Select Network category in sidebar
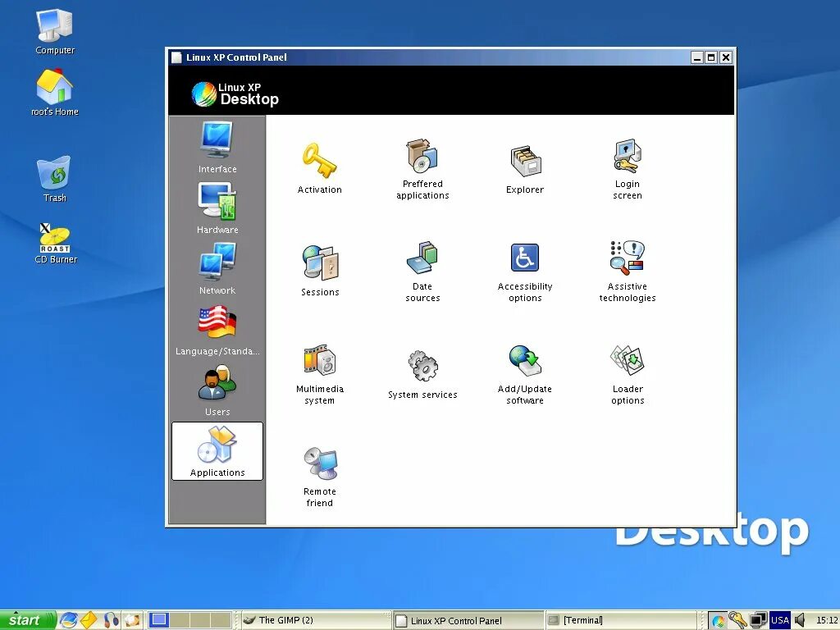Viewport: 840px width, 630px height. 217,268
